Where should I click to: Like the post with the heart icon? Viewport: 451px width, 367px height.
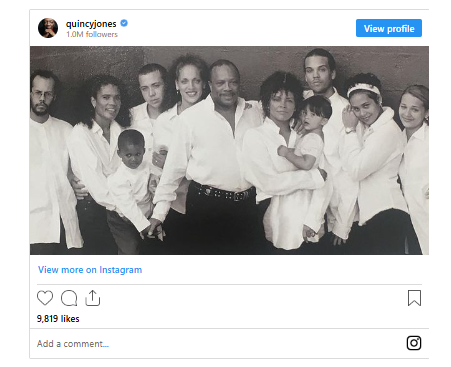click(45, 298)
